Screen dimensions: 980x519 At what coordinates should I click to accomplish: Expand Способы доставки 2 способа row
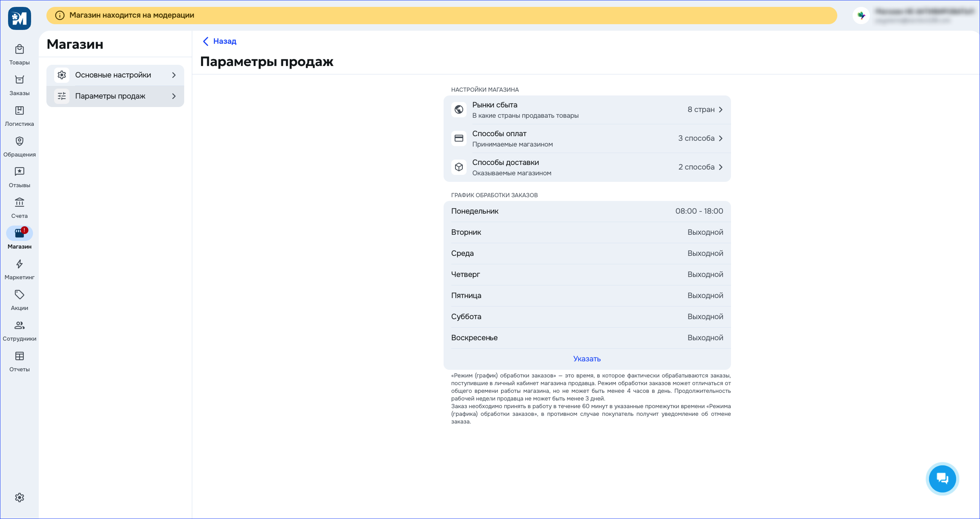click(587, 167)
